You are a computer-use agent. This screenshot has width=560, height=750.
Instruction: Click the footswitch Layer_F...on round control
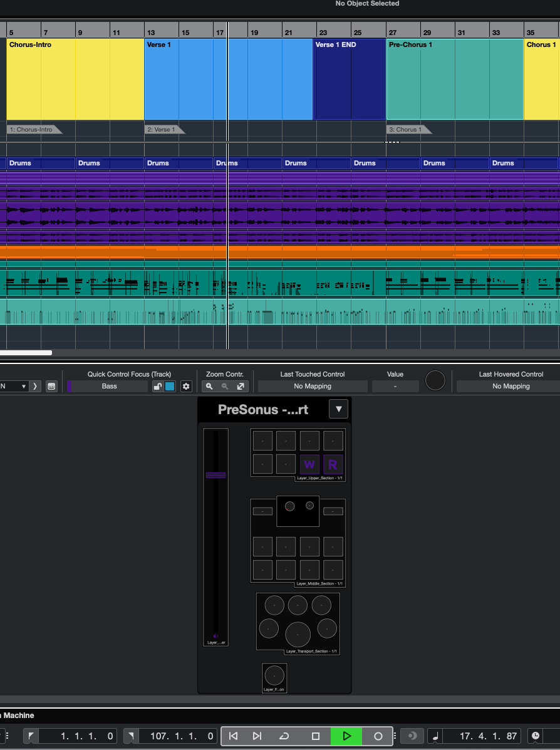tap(274, 675)
